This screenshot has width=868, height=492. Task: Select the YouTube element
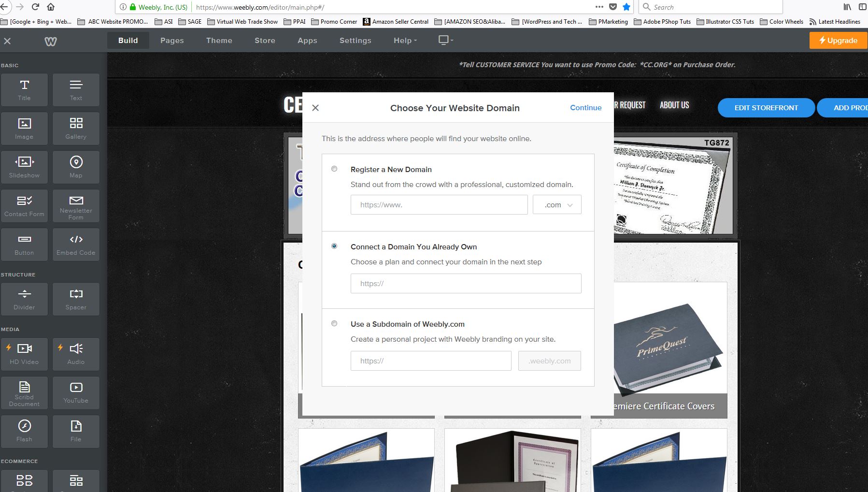(76, 392)
